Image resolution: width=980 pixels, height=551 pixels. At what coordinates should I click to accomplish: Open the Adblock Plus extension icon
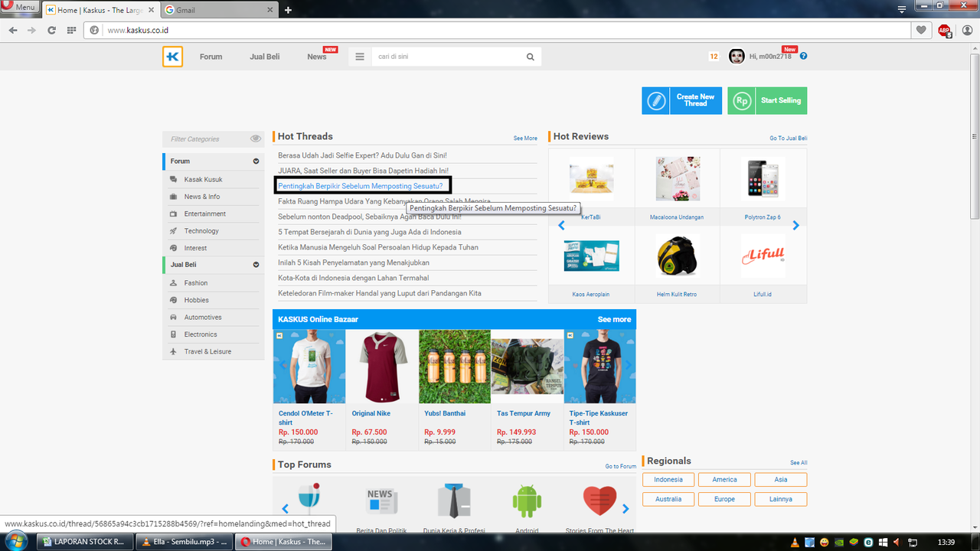[x=944, y=31]
